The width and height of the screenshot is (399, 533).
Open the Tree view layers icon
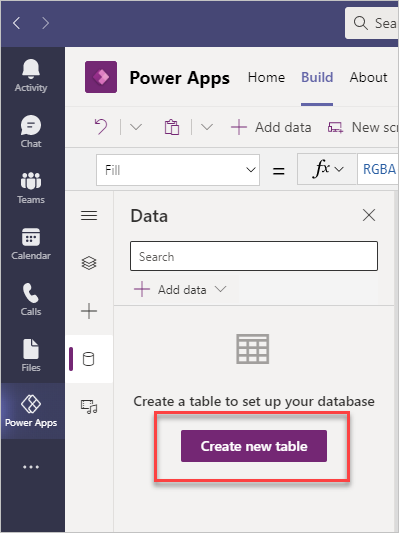(89, 263)
